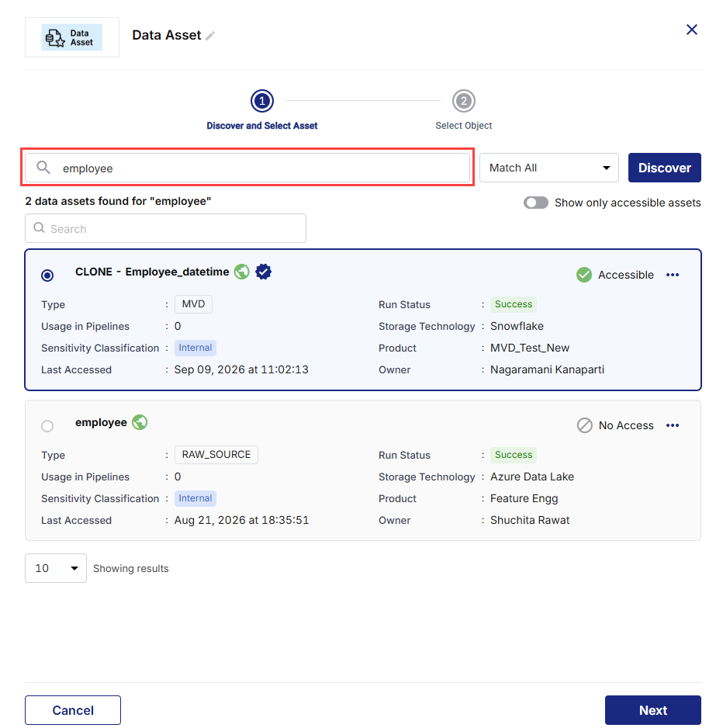Go to step 1 Discover and Select Asset
The width and height of the screenshot is (723, 728).
(x=262, y=101)
